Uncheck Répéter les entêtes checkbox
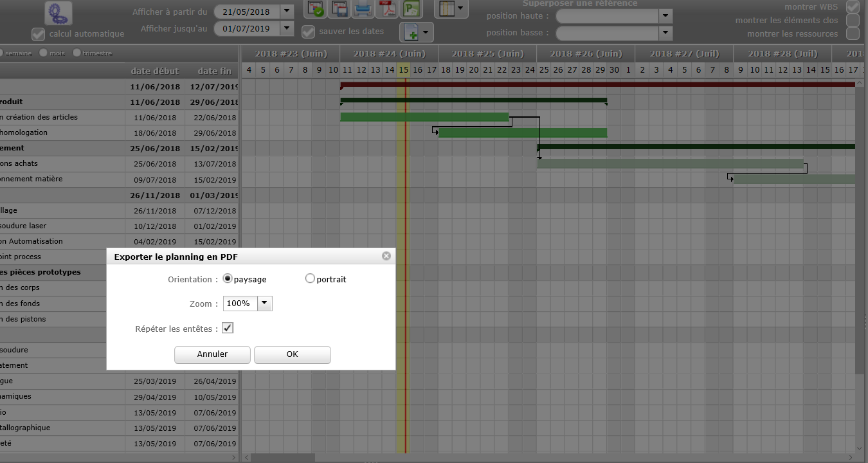The image size is (868, 463). click(228, 329)
